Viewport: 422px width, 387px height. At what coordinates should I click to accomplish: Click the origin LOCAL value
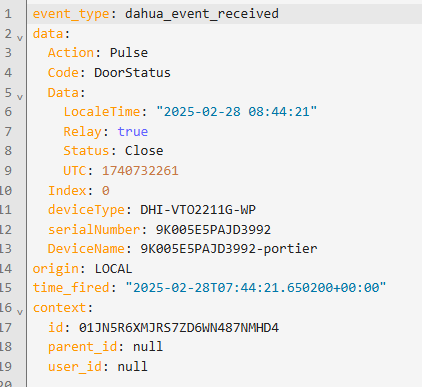(x=113, y=269)
